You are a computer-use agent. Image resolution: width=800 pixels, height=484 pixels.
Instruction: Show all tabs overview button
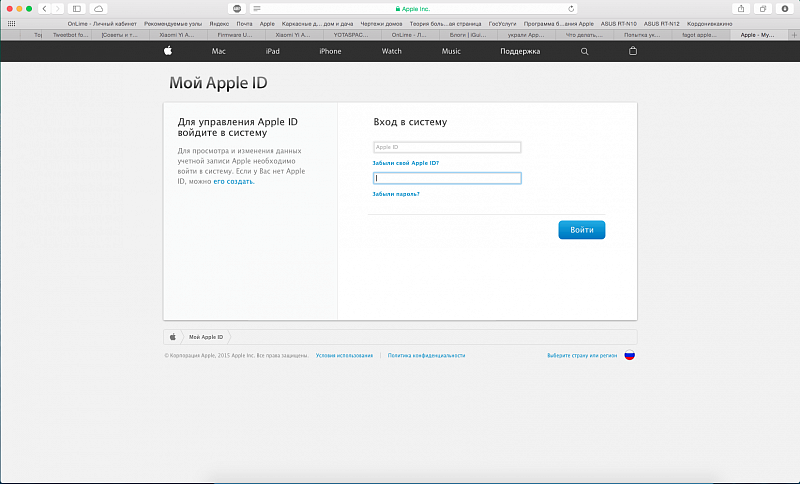tap(763, 8)
